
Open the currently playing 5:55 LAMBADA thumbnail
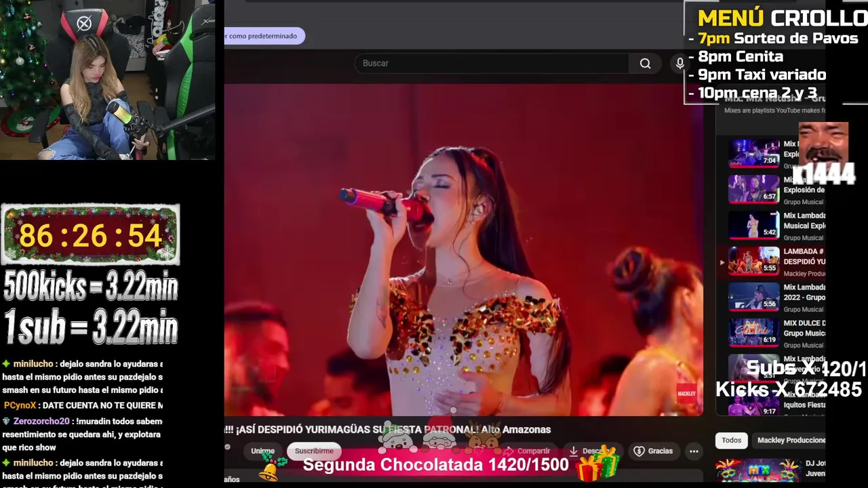point(754,260)
